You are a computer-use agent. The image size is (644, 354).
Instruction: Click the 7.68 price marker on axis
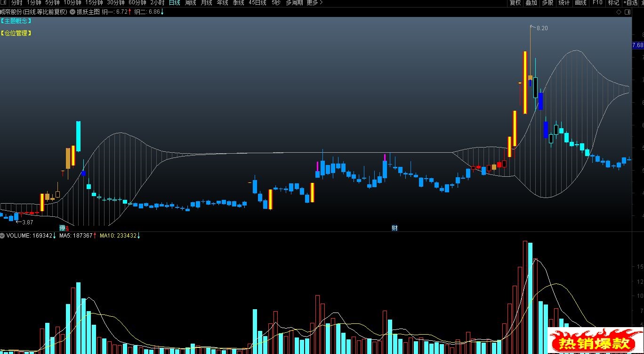tap(637, 45)
